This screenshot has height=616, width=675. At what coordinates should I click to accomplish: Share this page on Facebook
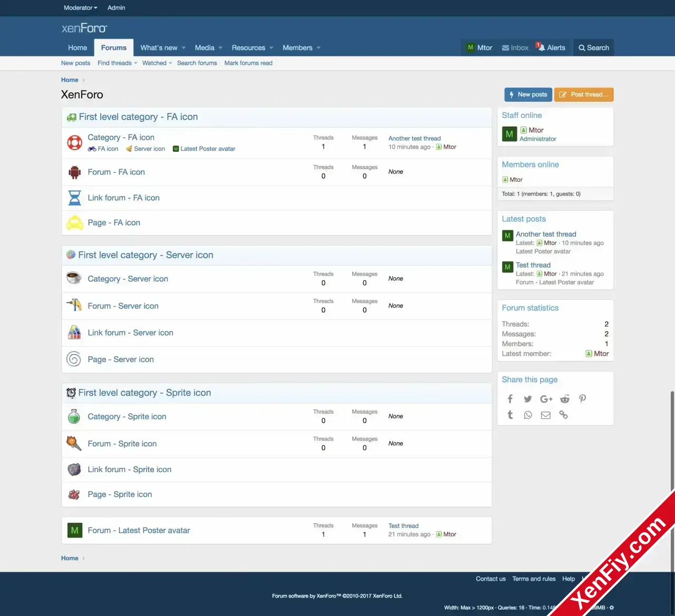(x=510, y=399)
